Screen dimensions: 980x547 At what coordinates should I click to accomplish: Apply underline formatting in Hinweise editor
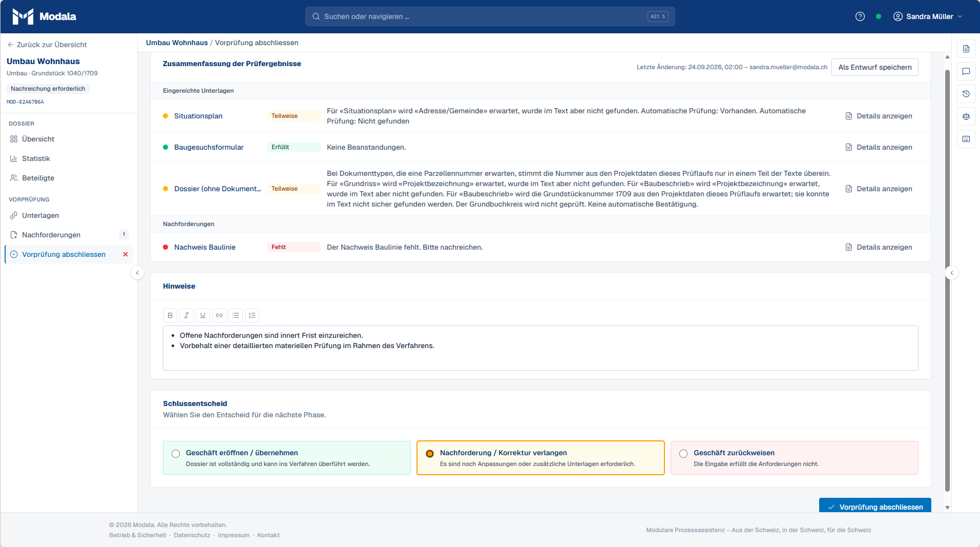coord(203,315)
